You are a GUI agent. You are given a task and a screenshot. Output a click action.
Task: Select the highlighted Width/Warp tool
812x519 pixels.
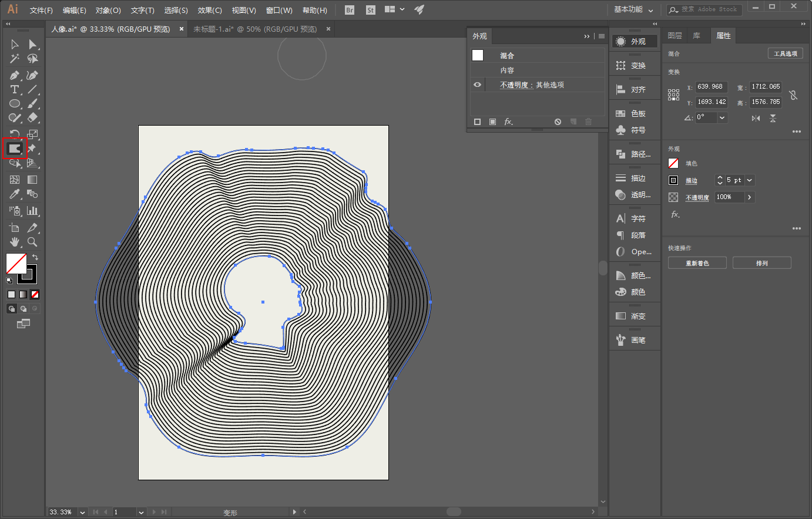15,149
